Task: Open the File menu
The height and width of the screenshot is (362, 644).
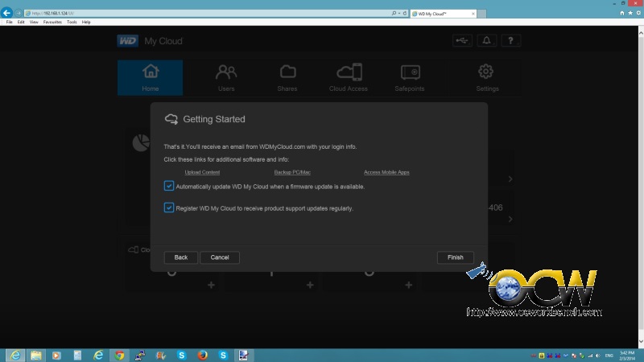Action: point(9,23)
